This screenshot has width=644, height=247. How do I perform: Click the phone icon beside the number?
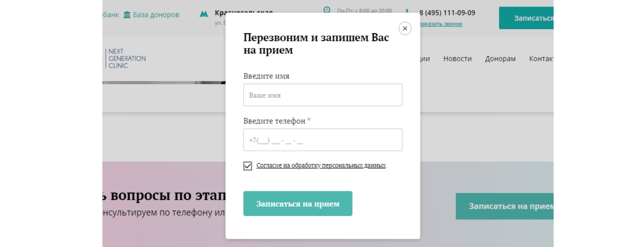tap(407, 11)
